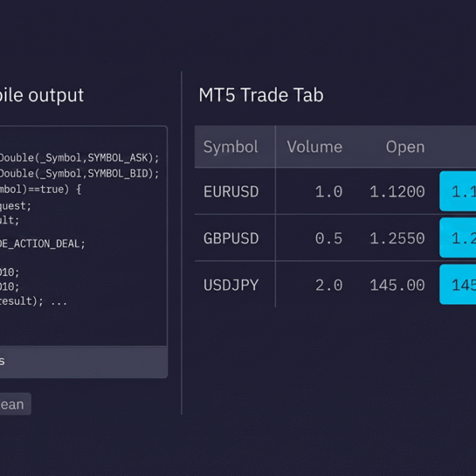
Task: Select the EURUSD symbol cell
Action: tap(231, 191)
